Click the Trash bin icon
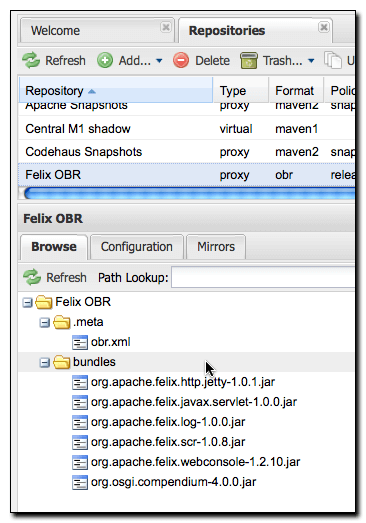The image size is (366, 523). (249, 60)
